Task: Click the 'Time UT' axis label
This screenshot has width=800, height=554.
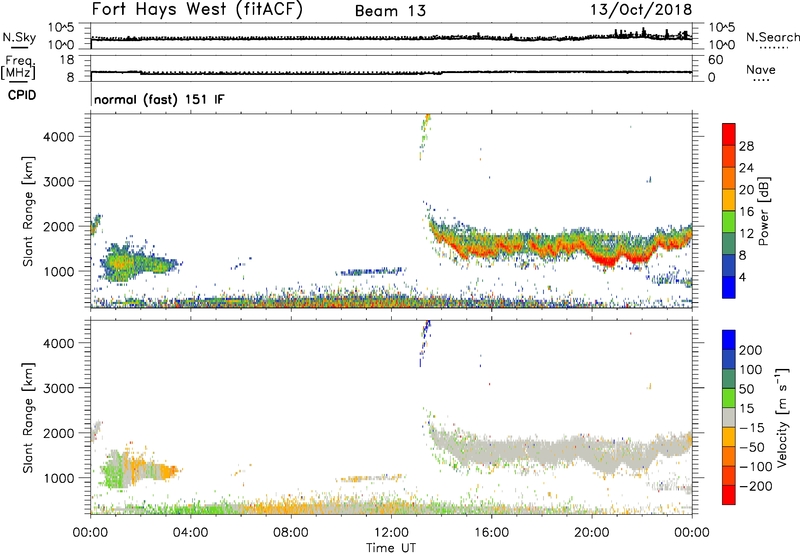Action: coord(391,548)
